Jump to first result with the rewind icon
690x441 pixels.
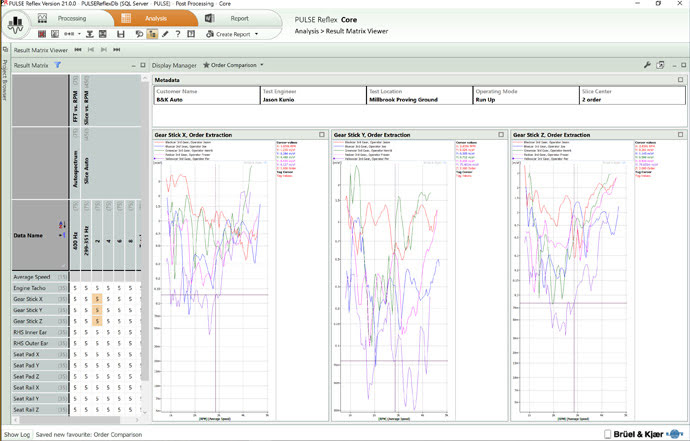(x=78, y=50)
